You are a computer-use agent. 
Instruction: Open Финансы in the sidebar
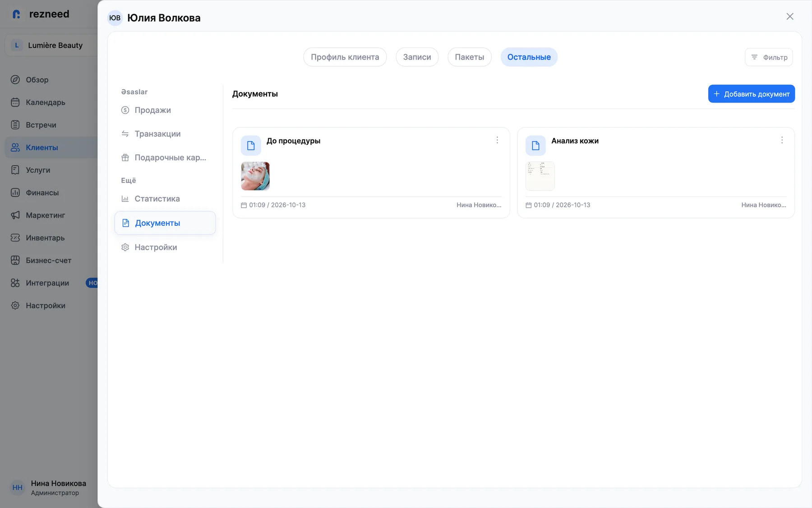[42, 192]
